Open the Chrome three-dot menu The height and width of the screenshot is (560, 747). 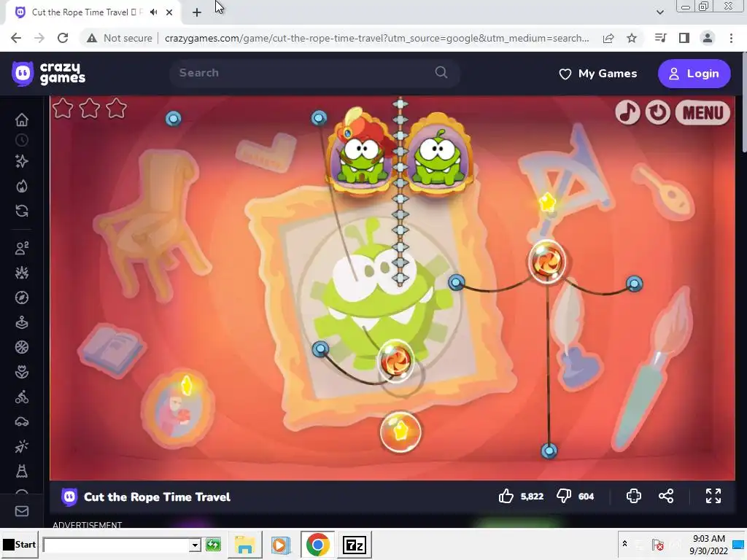coord(731,38)
